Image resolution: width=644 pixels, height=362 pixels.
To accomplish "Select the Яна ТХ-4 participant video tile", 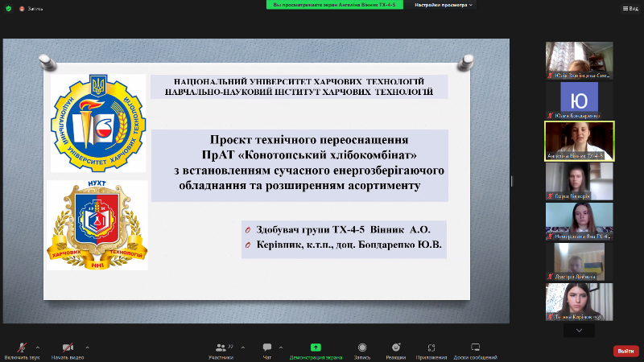I will (579, 221).
